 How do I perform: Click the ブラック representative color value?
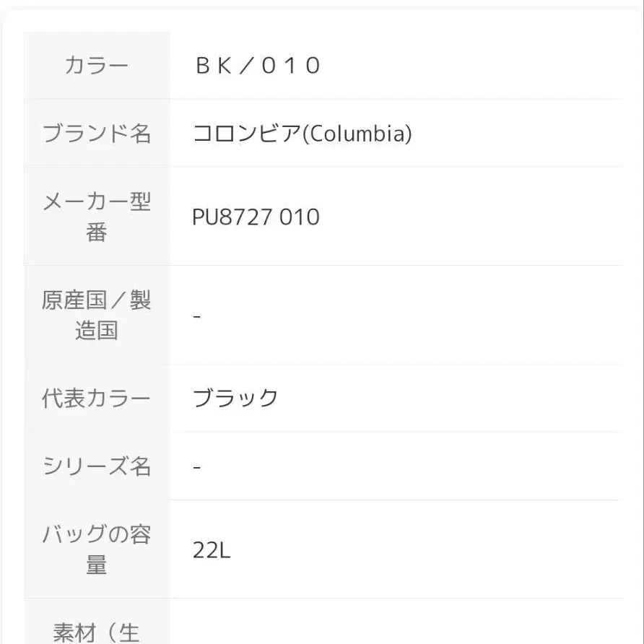tap(235, 398)
